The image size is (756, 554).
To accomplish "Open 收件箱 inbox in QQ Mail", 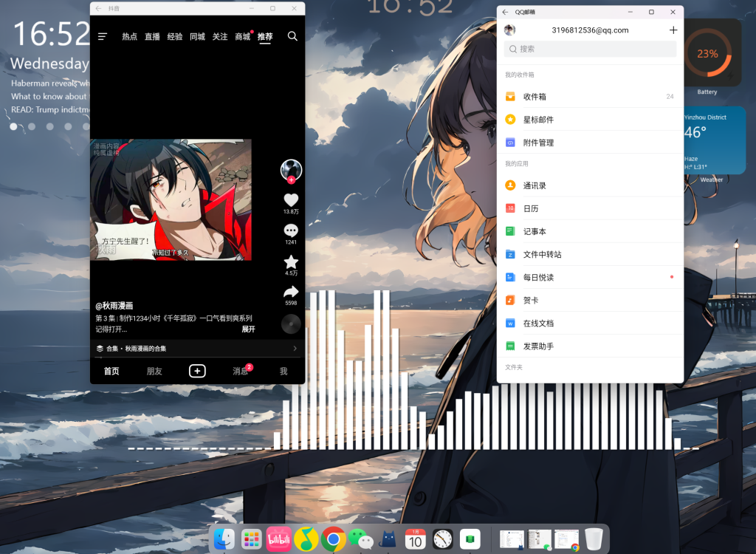I will pos(535,97).
